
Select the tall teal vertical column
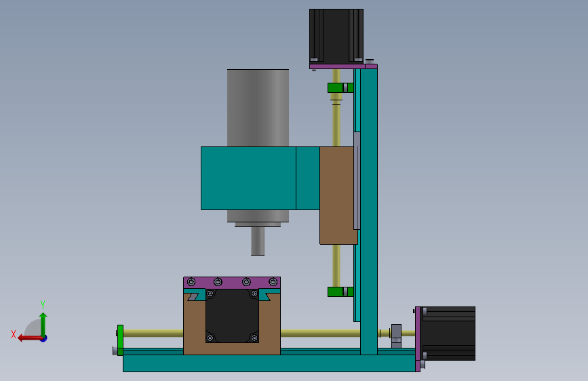click(369, 211)
